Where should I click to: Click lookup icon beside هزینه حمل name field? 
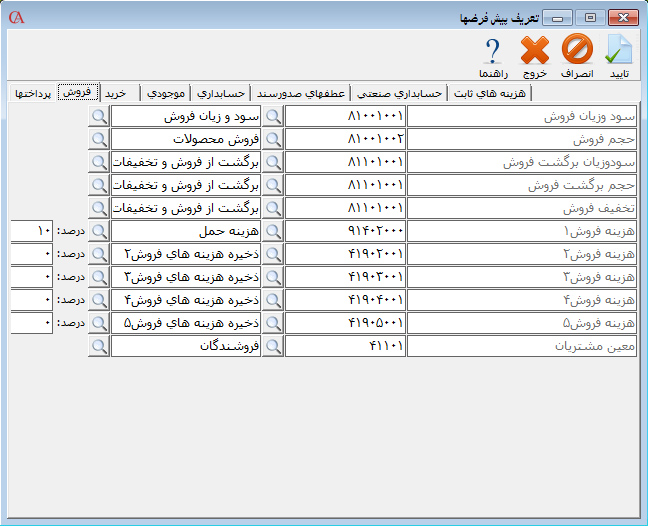[99, 231]
